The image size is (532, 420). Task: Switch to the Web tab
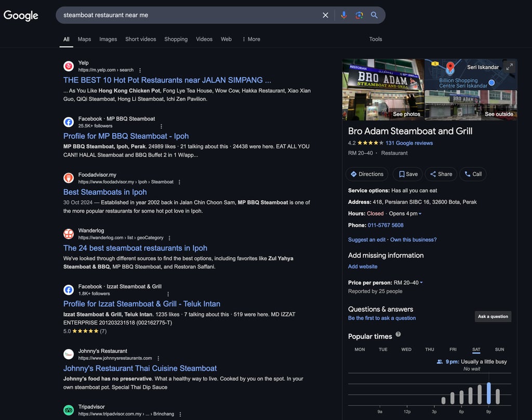226,39
